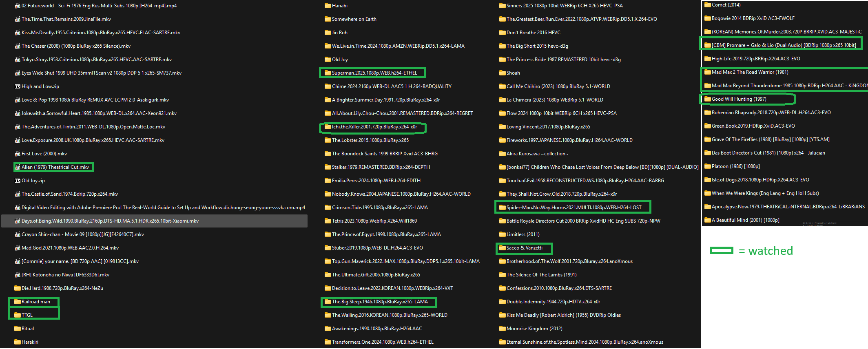
Task: Click the video icon of Crayon Shin-chan Movie 09
Action: [x=18, y=234]
